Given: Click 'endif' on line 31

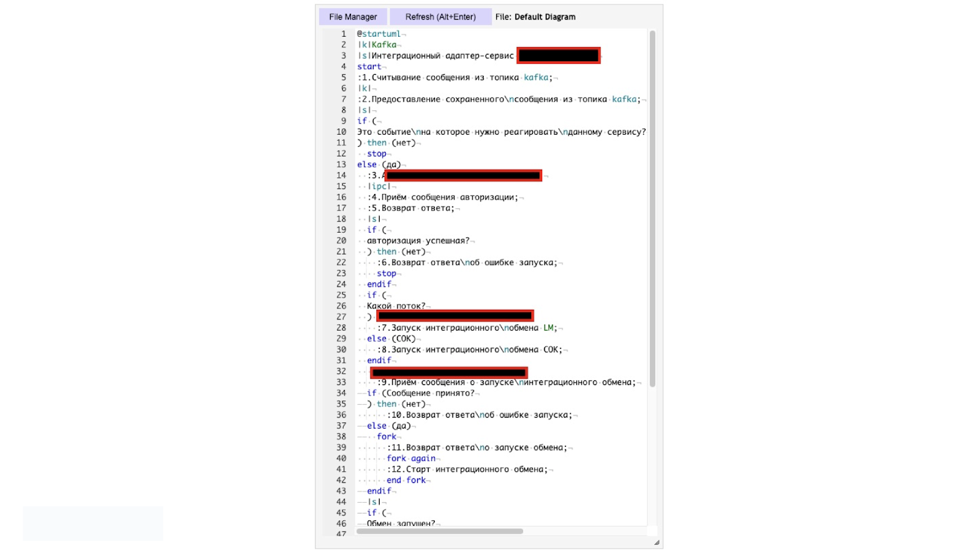Looking at the screenshot, I should coord(379,361).
